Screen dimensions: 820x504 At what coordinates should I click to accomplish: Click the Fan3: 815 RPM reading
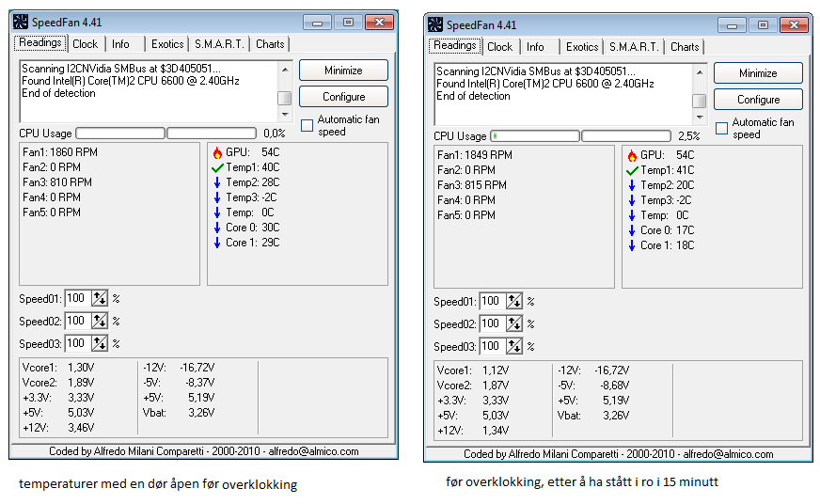coord(472,185)
